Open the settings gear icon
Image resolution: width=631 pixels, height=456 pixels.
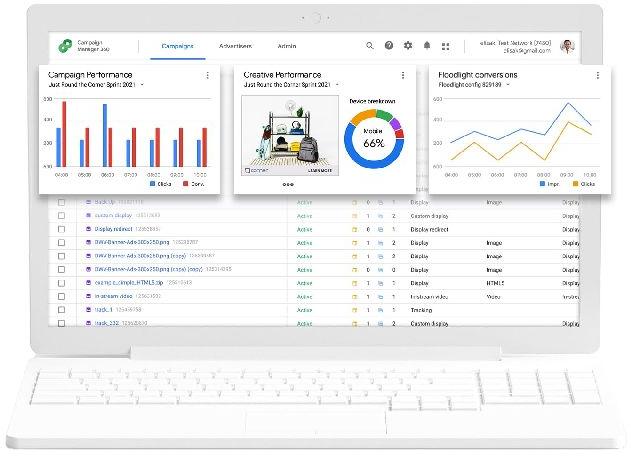pyautogui.click(x=407, y=46)
